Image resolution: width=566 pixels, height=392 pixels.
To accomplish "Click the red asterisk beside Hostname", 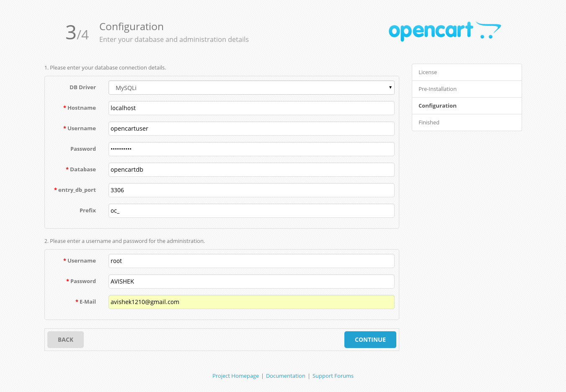I will [x=64, y=108].
